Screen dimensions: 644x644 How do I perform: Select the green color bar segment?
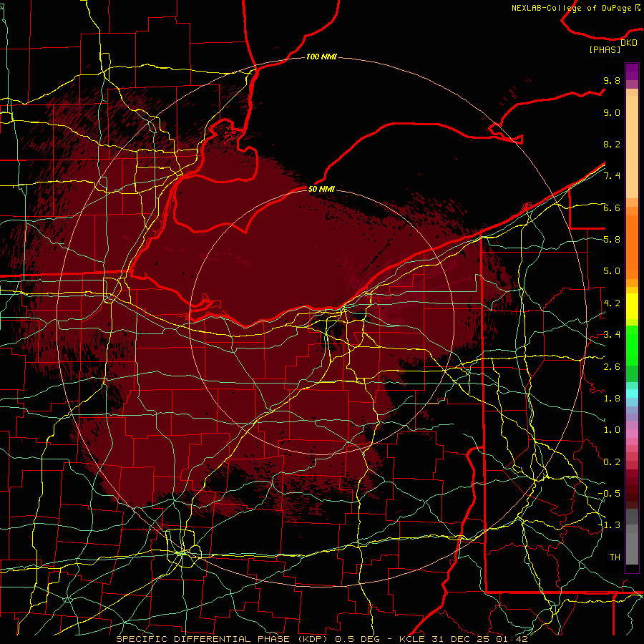[x=632, y=346]
